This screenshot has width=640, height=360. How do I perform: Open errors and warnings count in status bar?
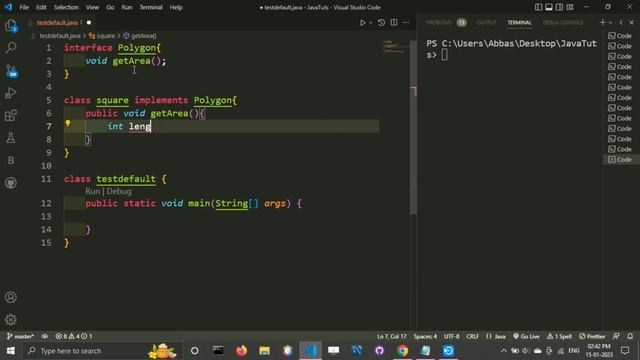[74, 336]
